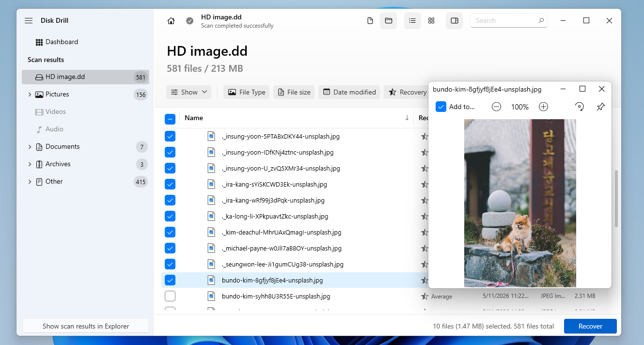Select grid thumbnails view icon
Image resolution: width=644 pixels, height=345 pixels.
point(431,21)
